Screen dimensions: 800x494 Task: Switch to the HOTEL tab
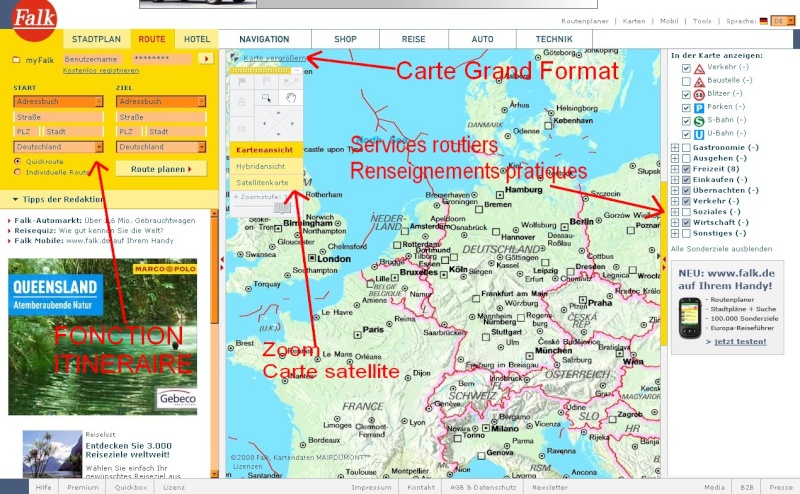[x=197, y=39]
